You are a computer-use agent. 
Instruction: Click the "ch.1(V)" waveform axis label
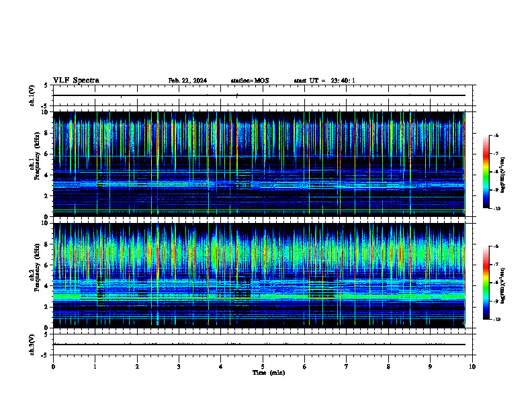pyautogui.click(x=32, y=95)
